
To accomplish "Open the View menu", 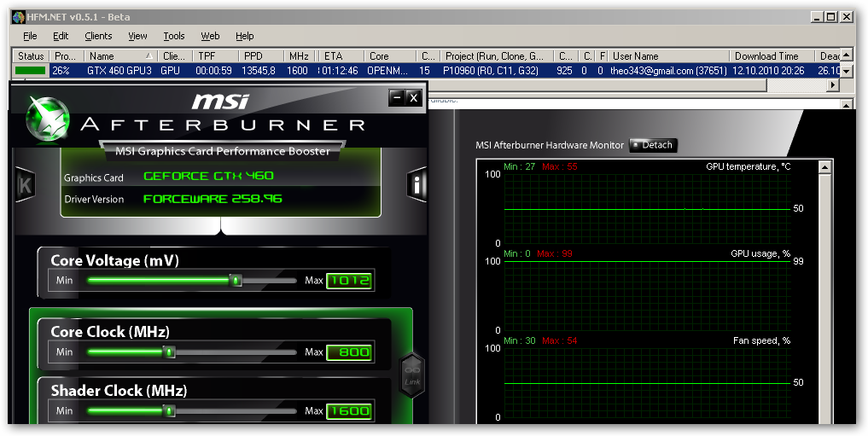I will [x=137, y=36].
